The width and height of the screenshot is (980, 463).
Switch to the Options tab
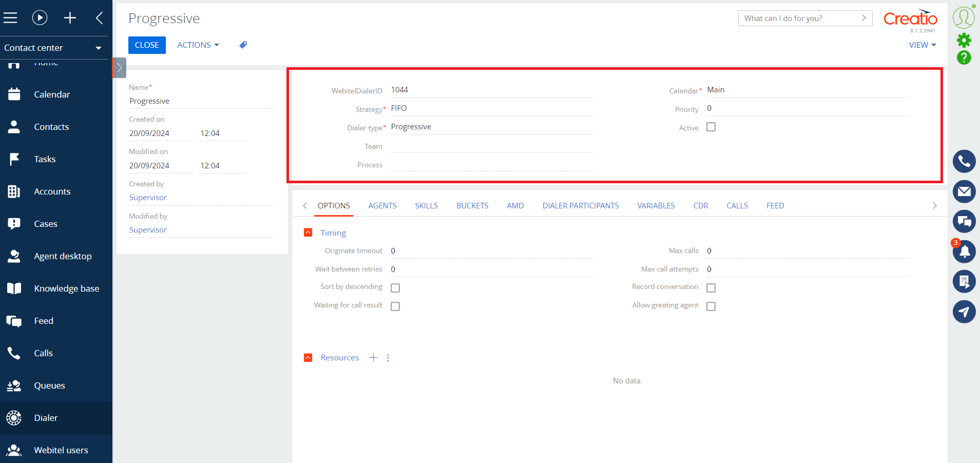[x=334, y=206]
